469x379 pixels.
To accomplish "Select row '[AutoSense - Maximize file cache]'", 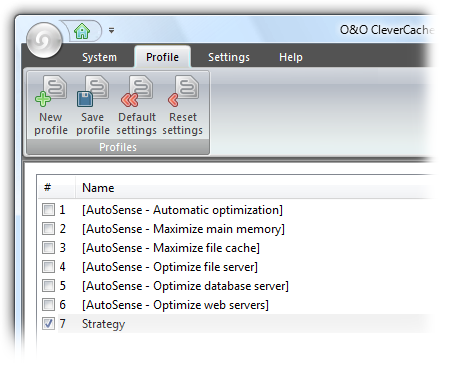I will [171, 248].
